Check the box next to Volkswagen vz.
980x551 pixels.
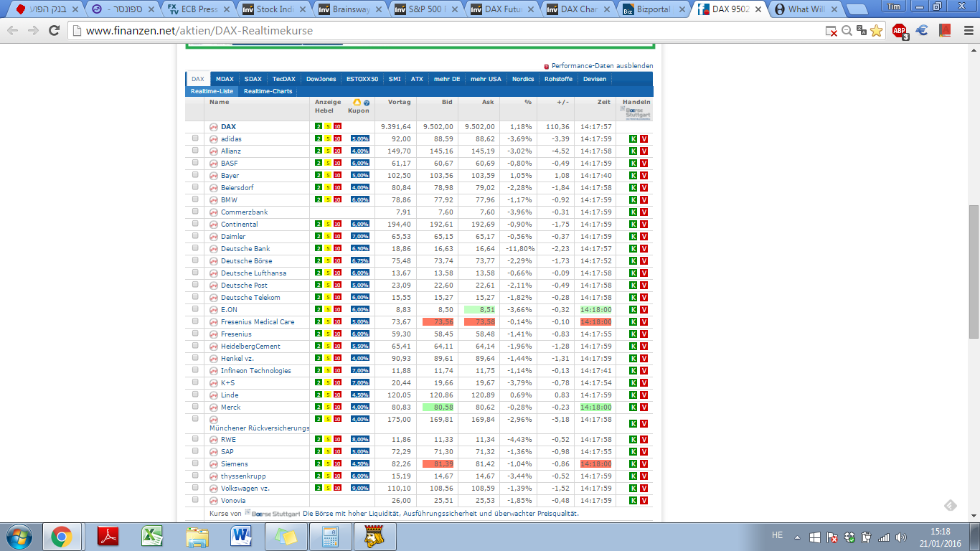point(195,489)
